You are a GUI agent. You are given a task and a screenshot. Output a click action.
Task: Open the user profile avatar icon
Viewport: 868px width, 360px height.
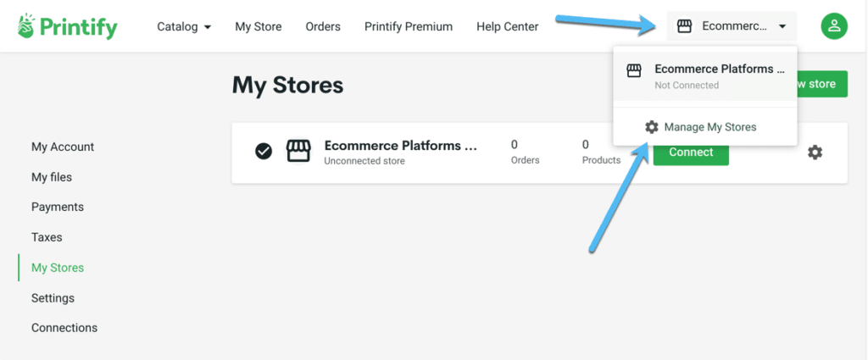click(x=834, y=26)
